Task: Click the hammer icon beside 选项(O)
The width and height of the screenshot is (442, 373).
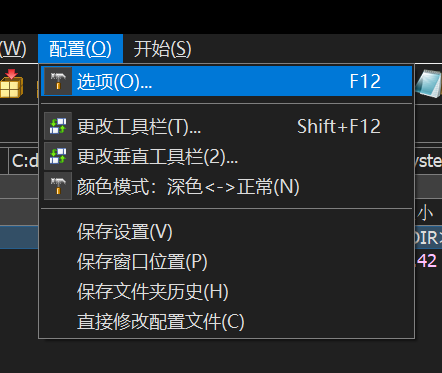Action: click(58, 81)
